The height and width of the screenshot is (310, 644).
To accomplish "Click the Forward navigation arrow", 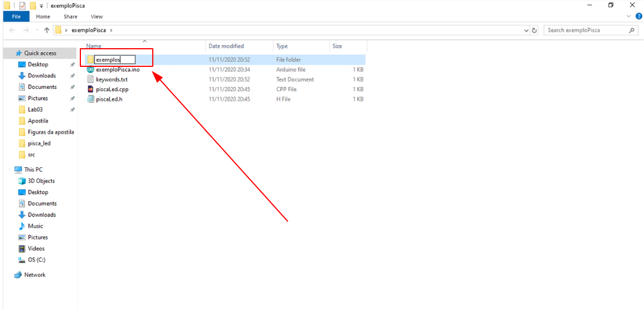I will 26,31.
